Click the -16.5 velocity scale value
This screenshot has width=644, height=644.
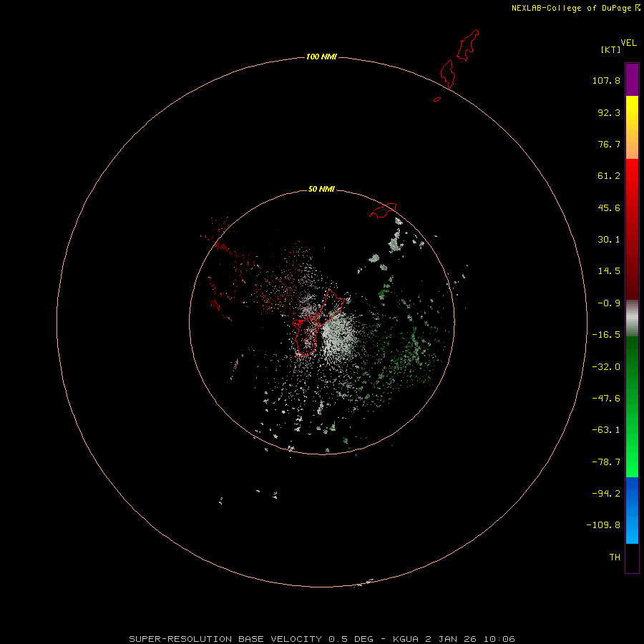click(606, 335)
